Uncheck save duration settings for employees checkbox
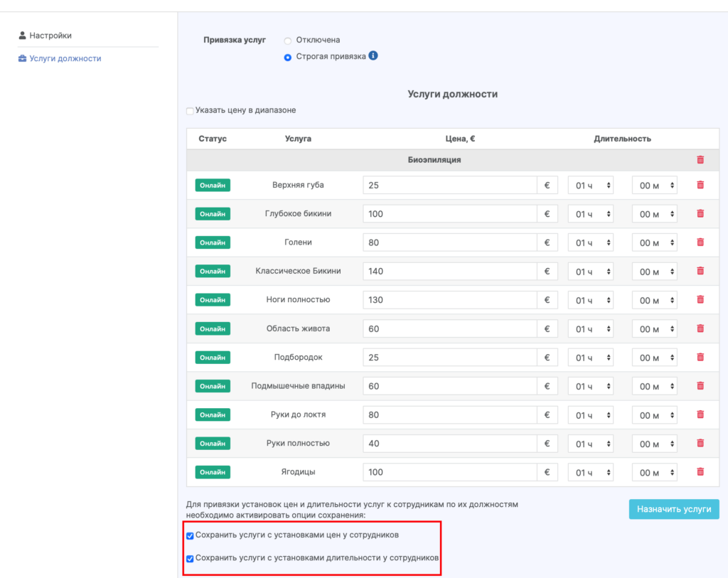Screen dimensions: 728x578 click(x=190, y=559)
